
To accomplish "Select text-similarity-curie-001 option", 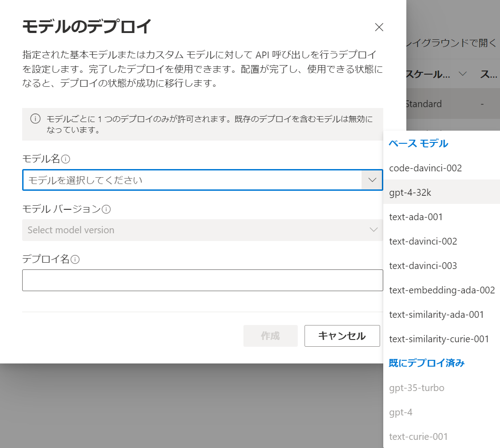I will [x=441, y=339].
